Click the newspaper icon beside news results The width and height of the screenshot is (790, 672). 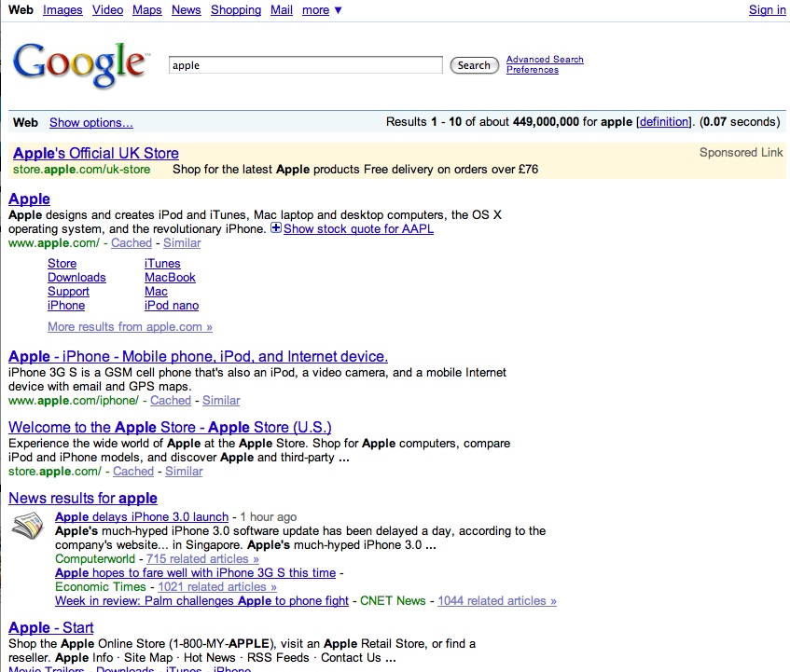[x=28, y=528]
